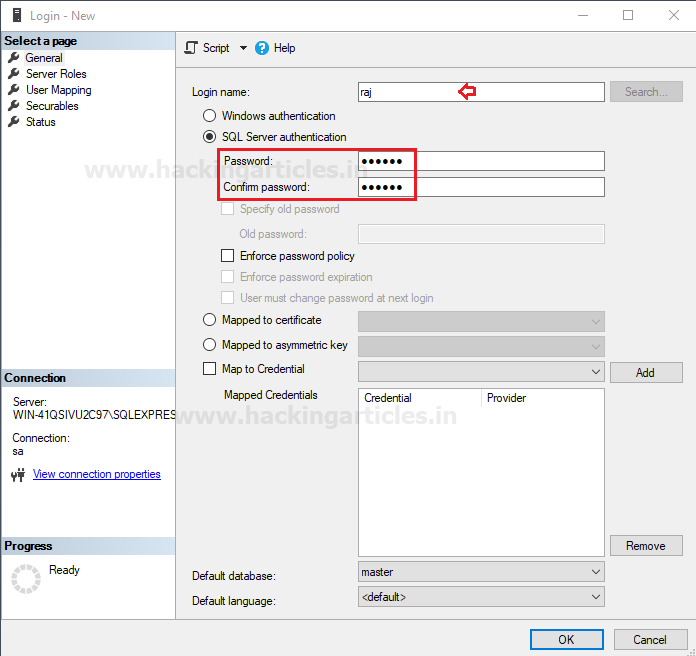696x656 pixels.
Task: Click the wrench icon beside Status
Action: coord(14,121)
